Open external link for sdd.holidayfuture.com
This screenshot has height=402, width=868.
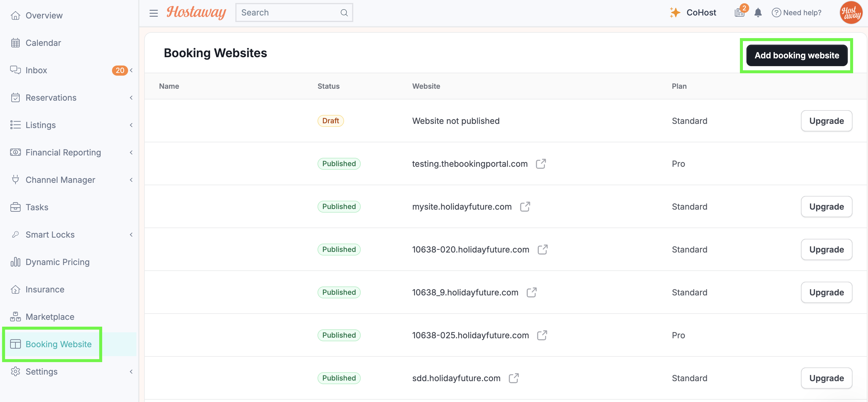(x=514, y=378)
